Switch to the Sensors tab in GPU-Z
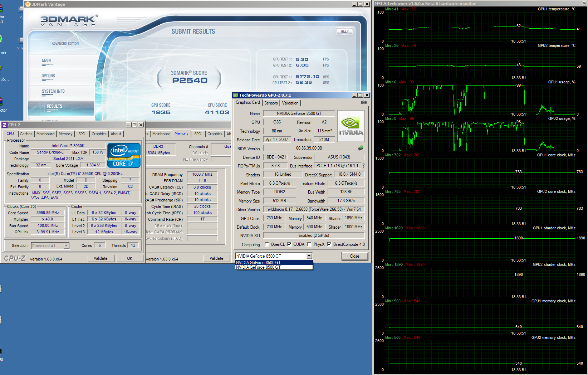 click(x=271, y=103)
